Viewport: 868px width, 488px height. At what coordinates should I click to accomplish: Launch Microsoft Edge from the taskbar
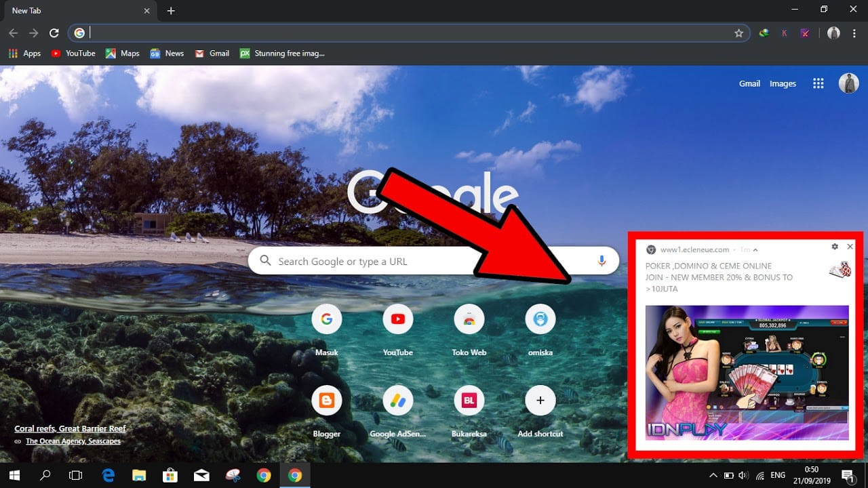108,476
